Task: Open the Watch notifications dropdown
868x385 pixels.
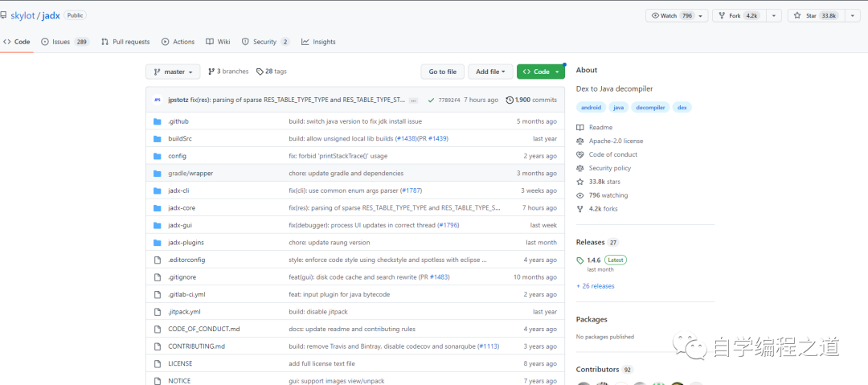Action: click(677, 15)
